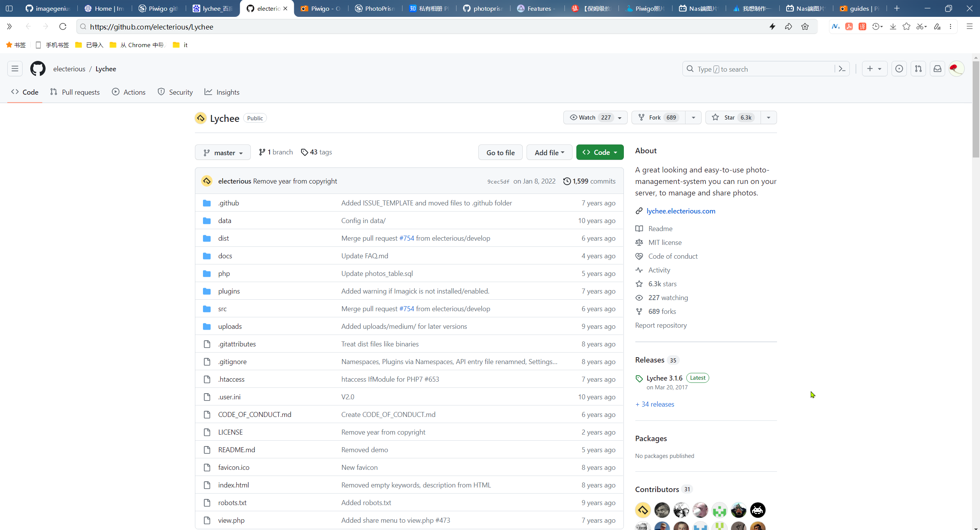
Task: Open the LICENSE file icon
Action: point(207,432)
